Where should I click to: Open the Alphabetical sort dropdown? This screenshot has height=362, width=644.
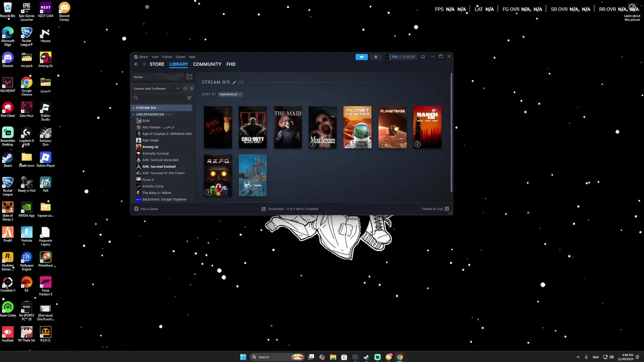pyautogui.click(x=230, y=94)
